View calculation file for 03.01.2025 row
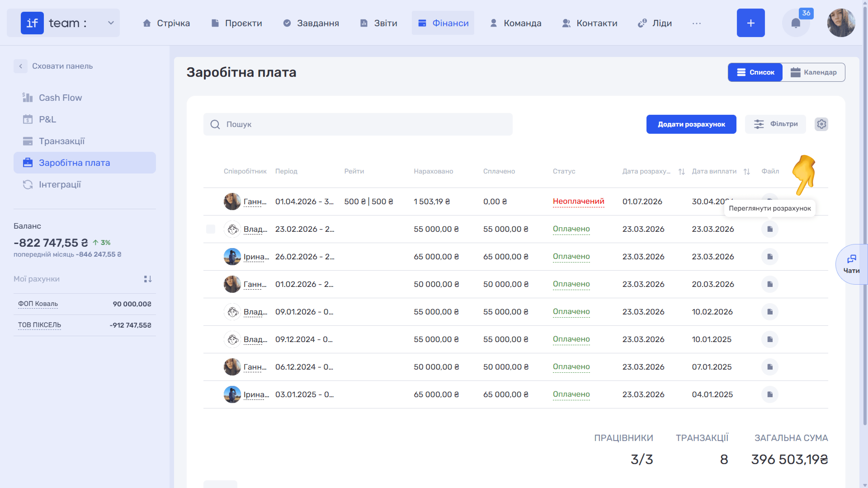Image resolution: width=868 pixels, height=488 pixels. pyautogui.click(x=770, y=394)
